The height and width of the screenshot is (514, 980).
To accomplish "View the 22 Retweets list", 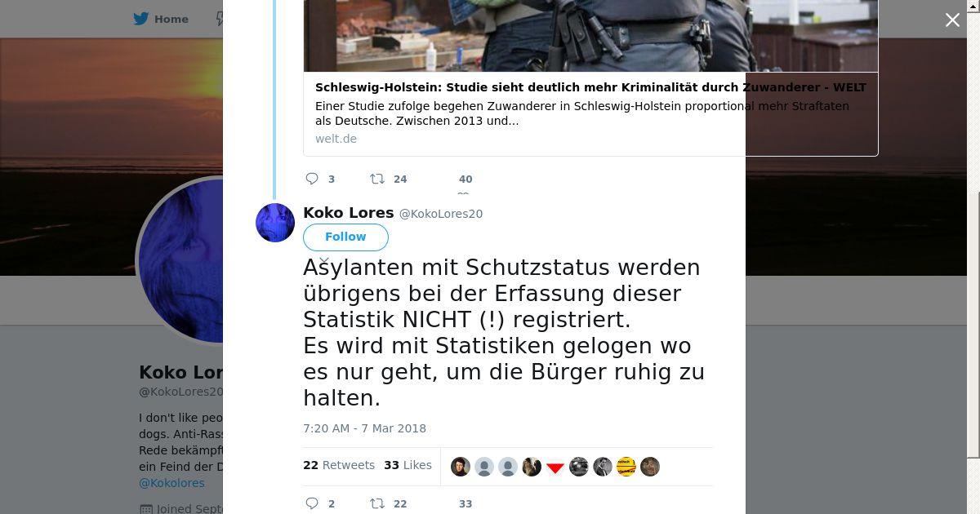I will click(x=339, y=465).
